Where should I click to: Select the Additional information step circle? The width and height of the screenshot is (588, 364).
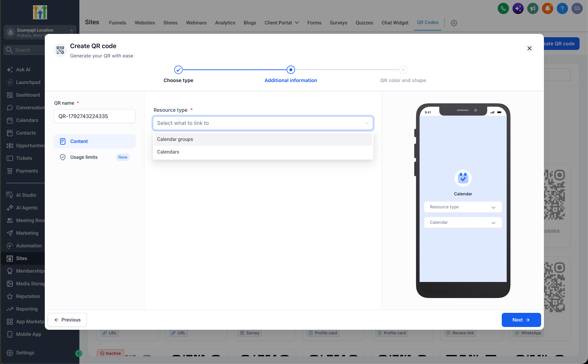click(x=291, y=70)
